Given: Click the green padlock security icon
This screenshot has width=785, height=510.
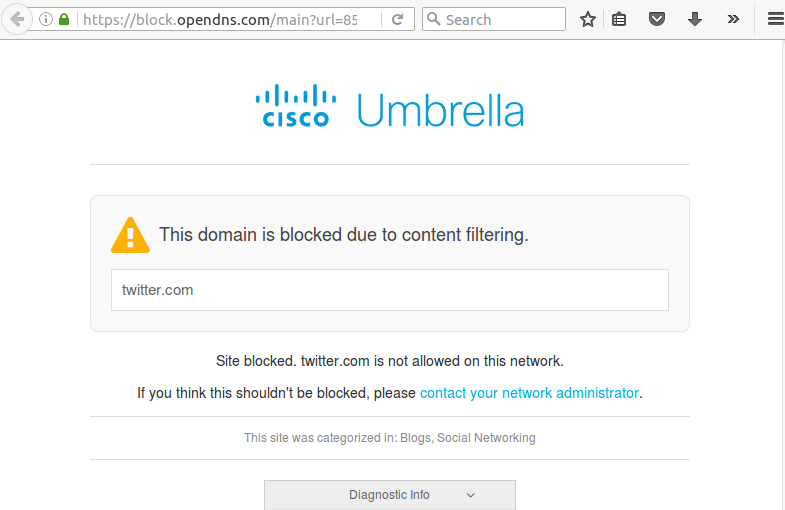Looking at the screenshot, I should tap(64, 19).
